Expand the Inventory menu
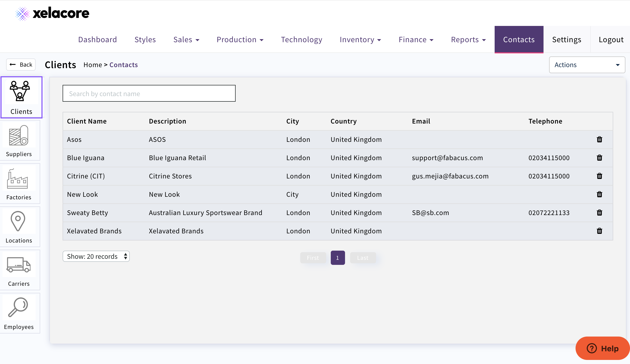Viewport: 630px width, 364px height. point(360,40)
